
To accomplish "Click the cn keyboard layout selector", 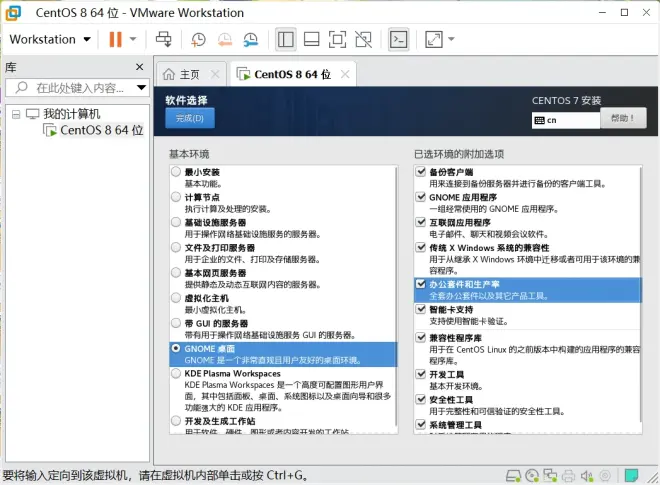I will [566, 120].
